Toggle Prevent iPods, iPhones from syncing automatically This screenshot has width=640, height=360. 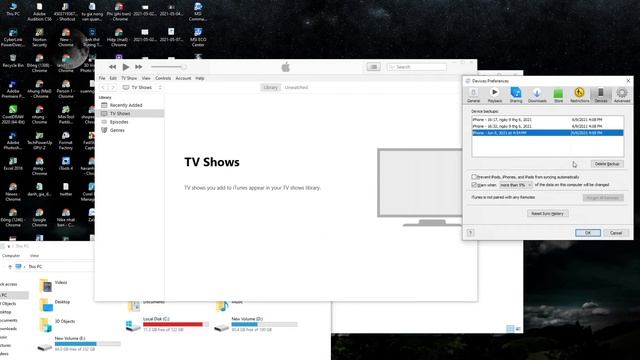474,177
